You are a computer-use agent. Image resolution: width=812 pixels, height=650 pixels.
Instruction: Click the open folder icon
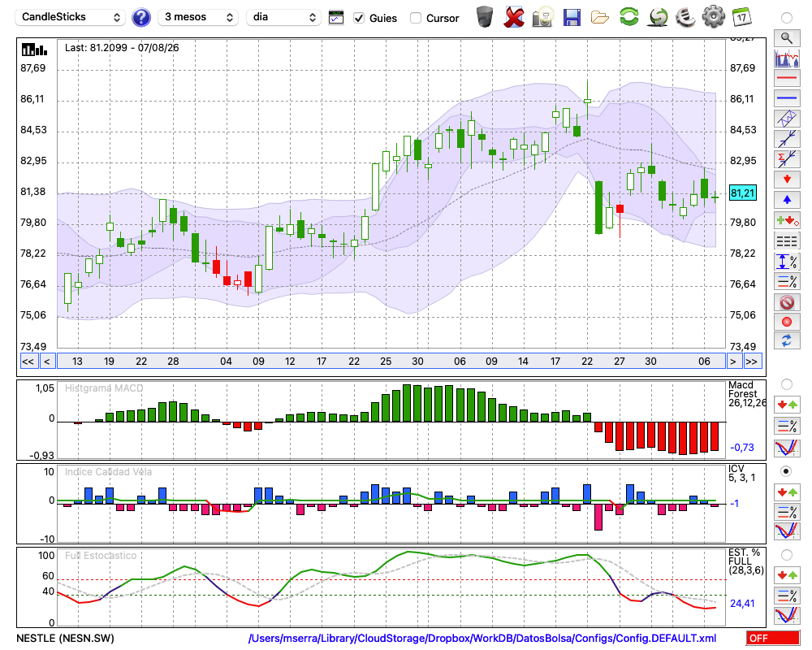(600, 18)
